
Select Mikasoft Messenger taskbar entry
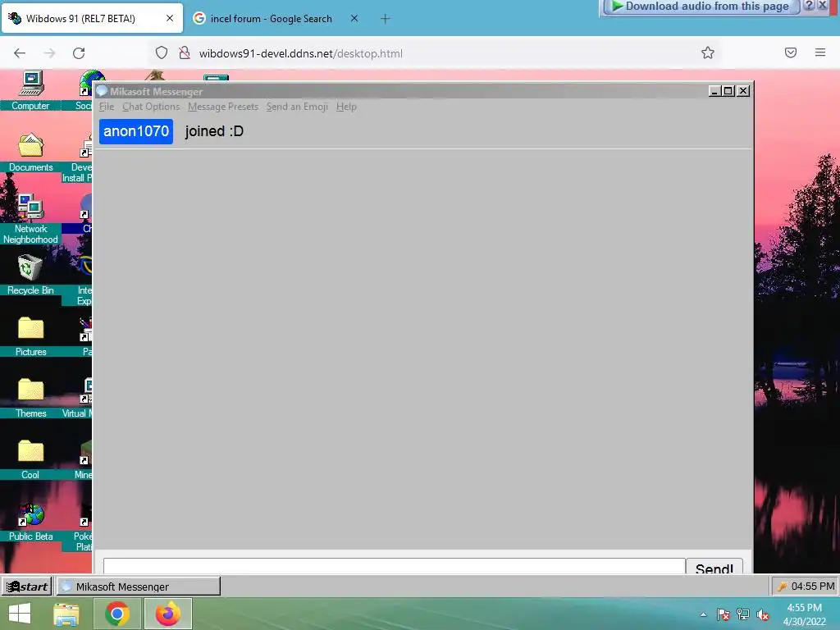click(x=138, y=587)
